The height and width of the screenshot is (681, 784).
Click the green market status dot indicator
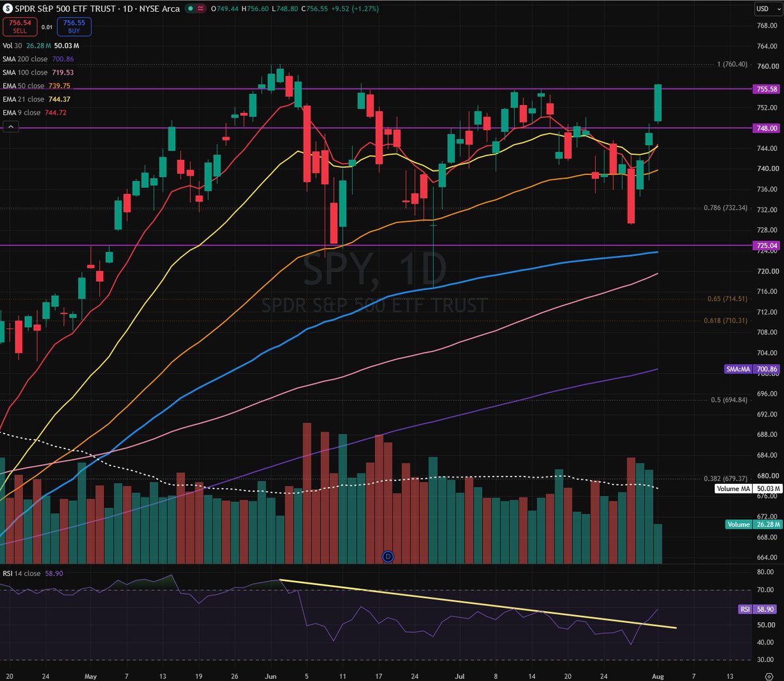coord(189,8)
